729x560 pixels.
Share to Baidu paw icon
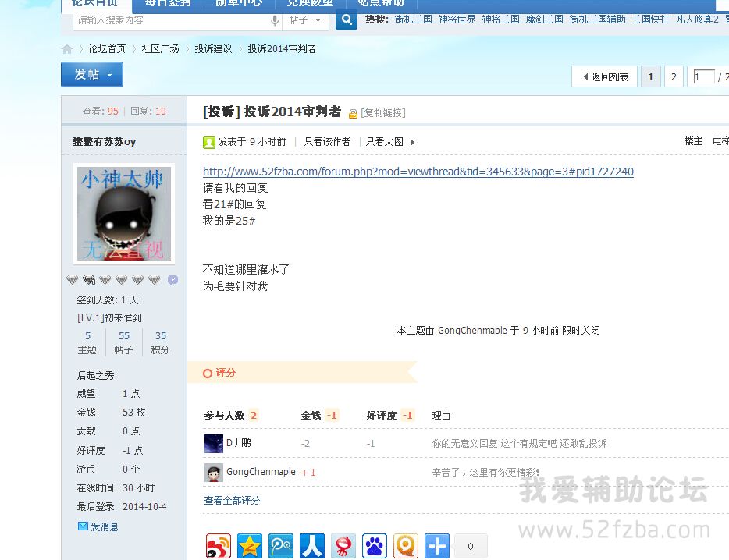click(x=375, y=546)
